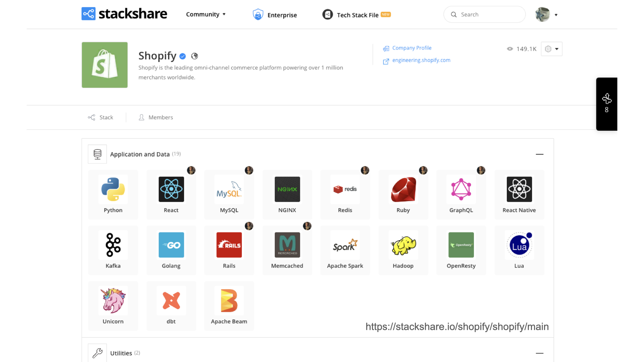Screen dimensions: 644x362
Task: Select the Kafka icon
Action: (113, 245)
